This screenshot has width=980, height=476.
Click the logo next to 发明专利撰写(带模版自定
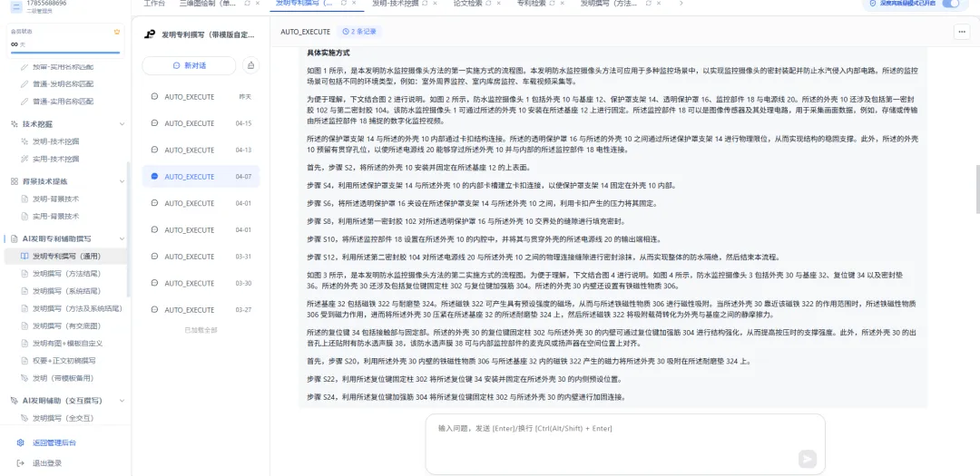149,35
